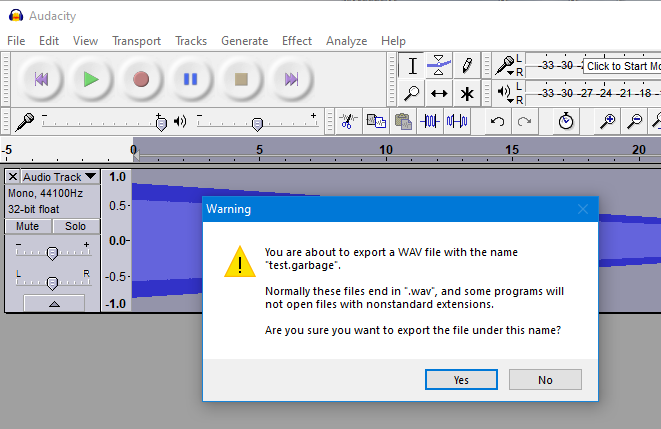Open the Audio Track dropdown menu
The height and width of the screenshot is (429, 661).
pos(60,177)
